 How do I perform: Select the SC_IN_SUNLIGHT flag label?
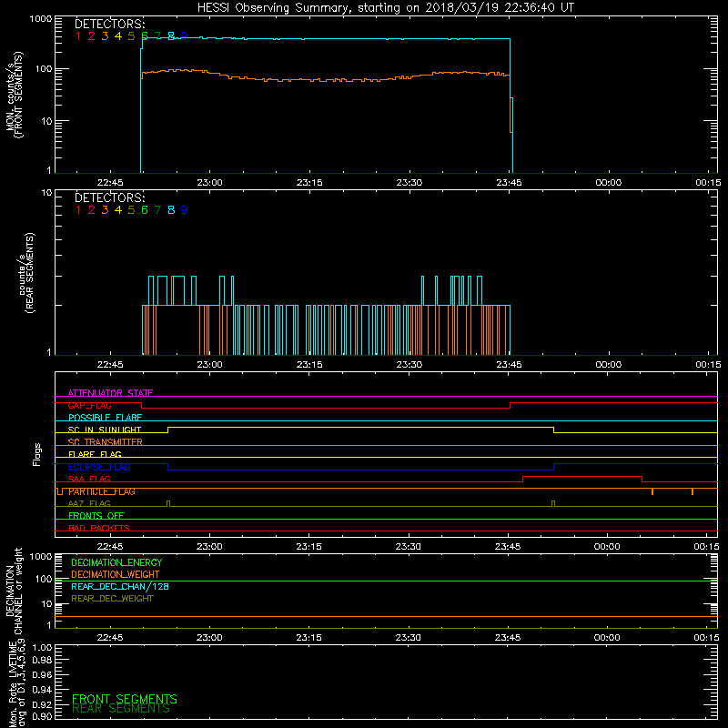point(105,430)
